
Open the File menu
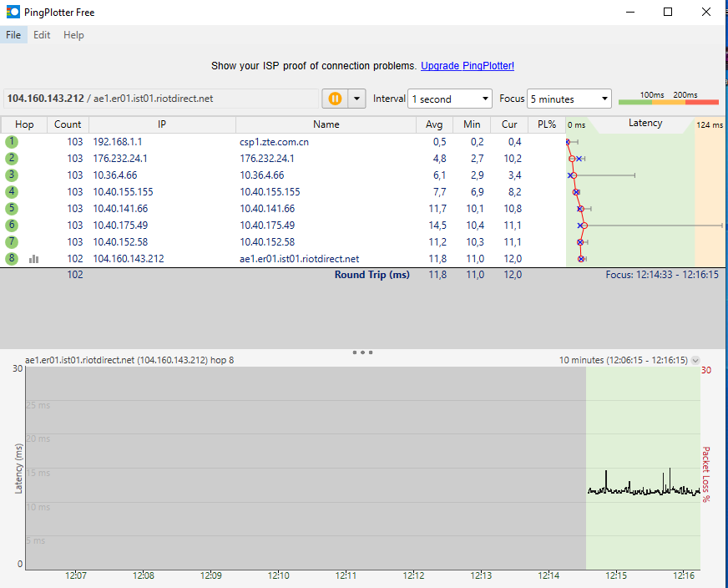(x=13, y=35)
